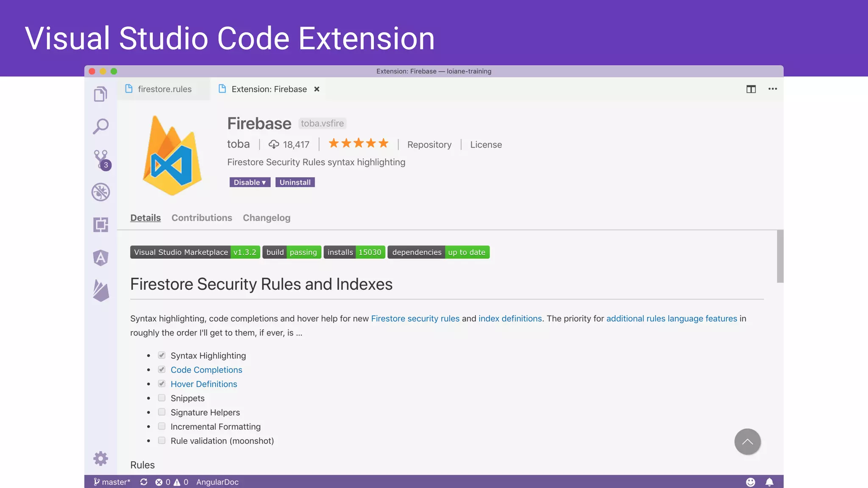Click the toba publisher name
This screenshot has height=488, width=868.
click(x=239, y=144)
